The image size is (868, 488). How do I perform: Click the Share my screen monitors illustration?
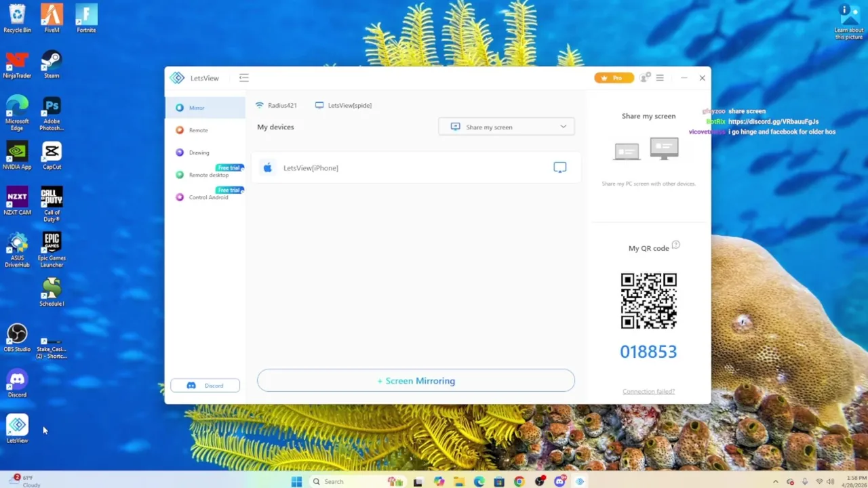click(646, 148)
